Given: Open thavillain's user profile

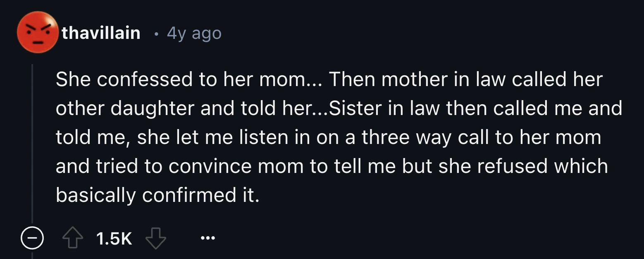Looking at the screenshot, I should [x=100, y=33].
